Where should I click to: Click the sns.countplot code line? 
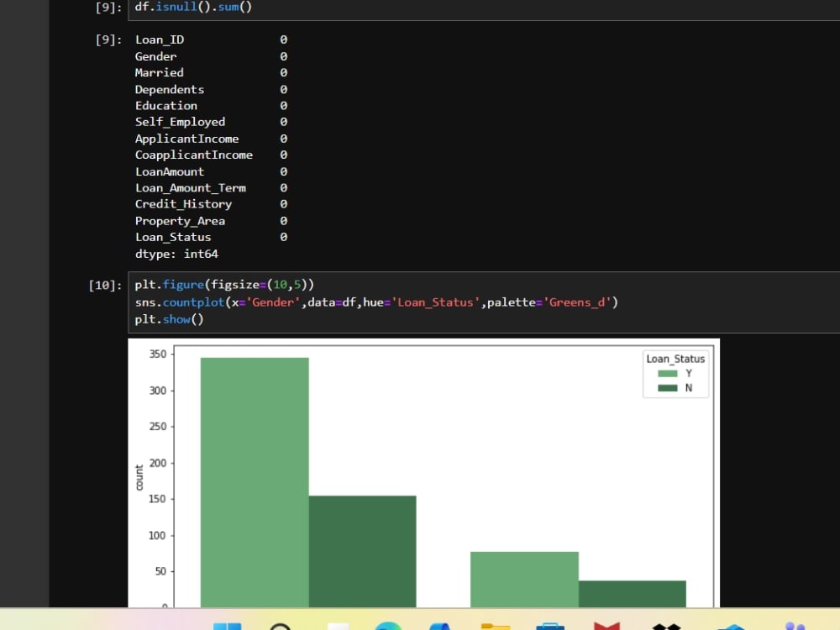point(376,302)
